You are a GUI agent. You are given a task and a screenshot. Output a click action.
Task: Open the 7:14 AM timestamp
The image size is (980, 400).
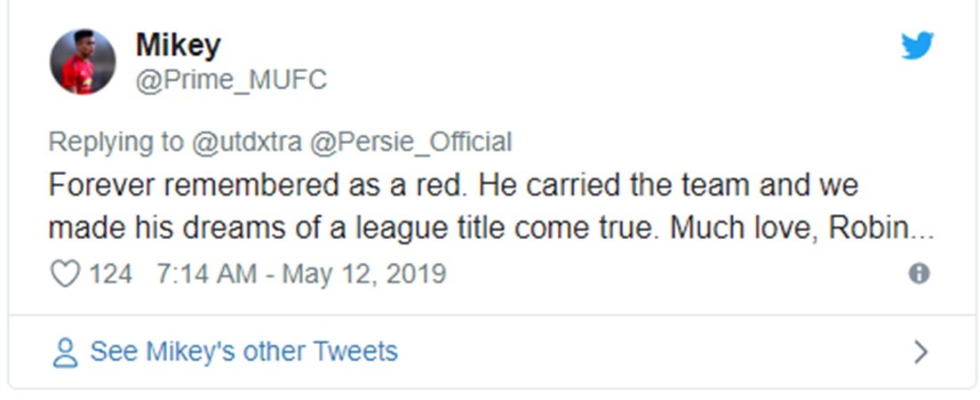pyautogui.click(x=207, y=273)
